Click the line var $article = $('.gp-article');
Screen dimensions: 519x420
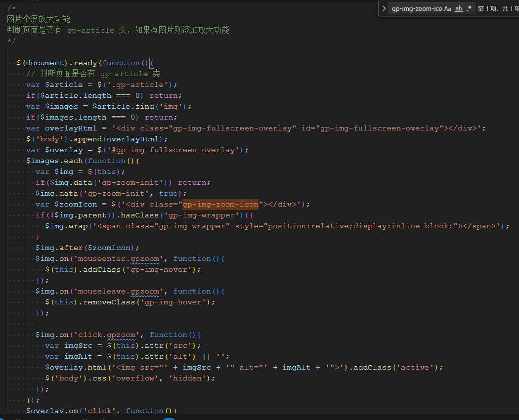(102, 84)
